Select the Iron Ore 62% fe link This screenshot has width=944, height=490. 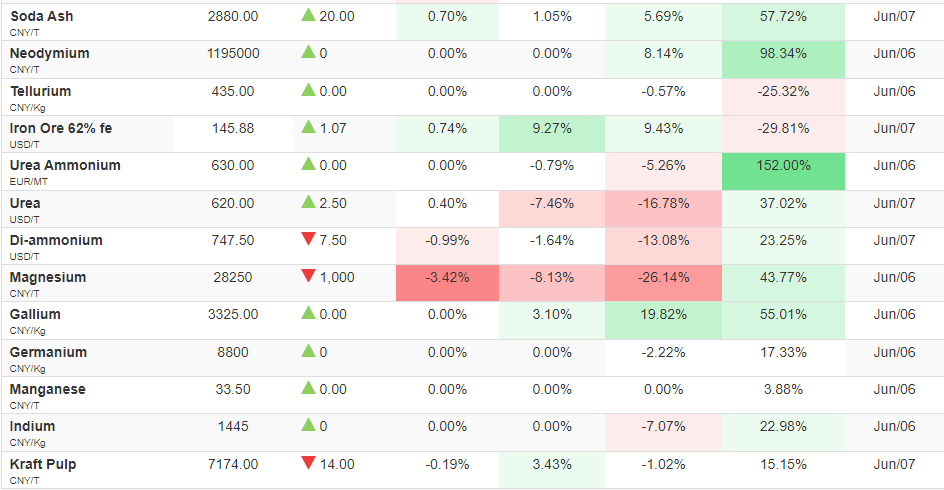tap(61, 128)
